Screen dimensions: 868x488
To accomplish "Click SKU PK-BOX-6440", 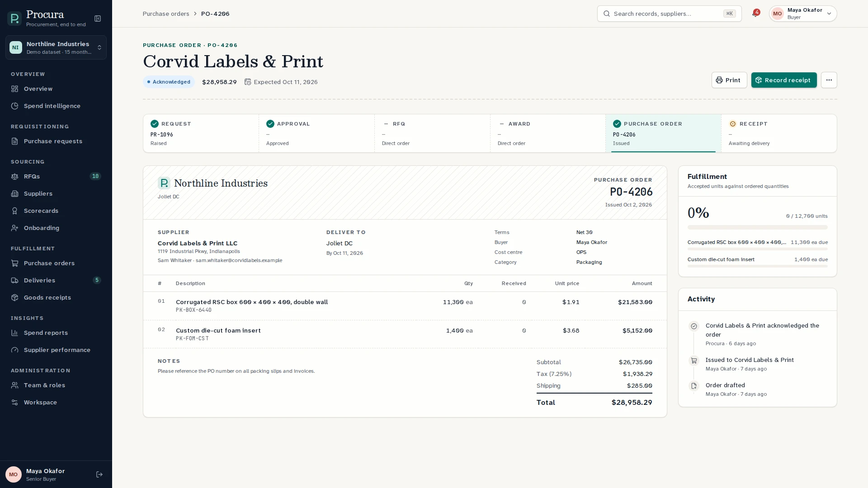I will [193, 310].
